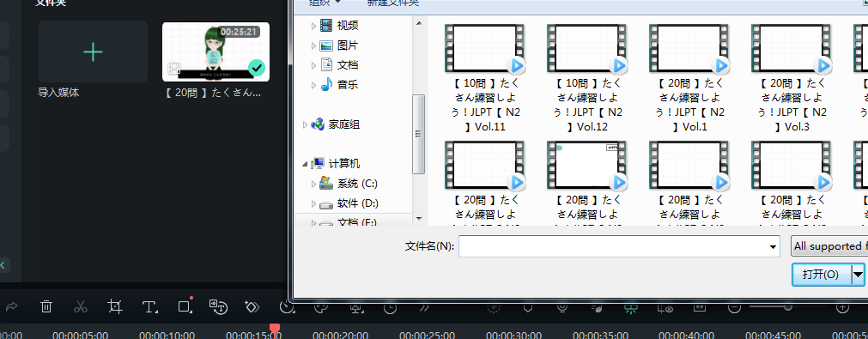Click the 打开(O) button

821,274
